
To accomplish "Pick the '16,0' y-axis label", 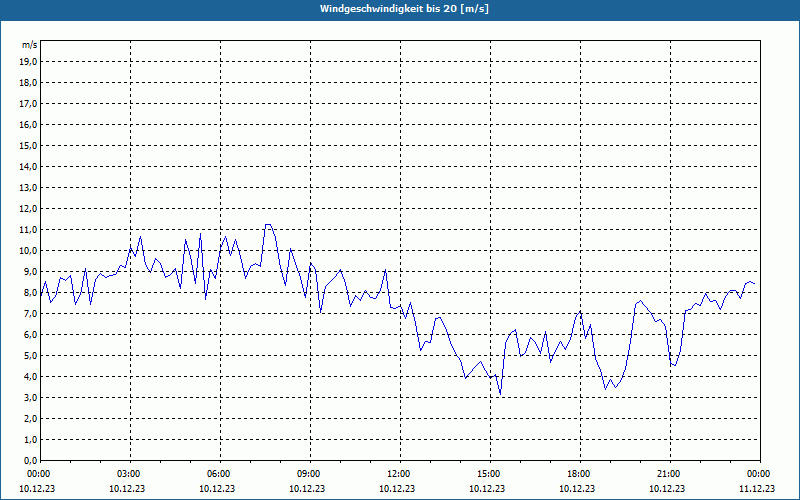I will pos(28,124).
